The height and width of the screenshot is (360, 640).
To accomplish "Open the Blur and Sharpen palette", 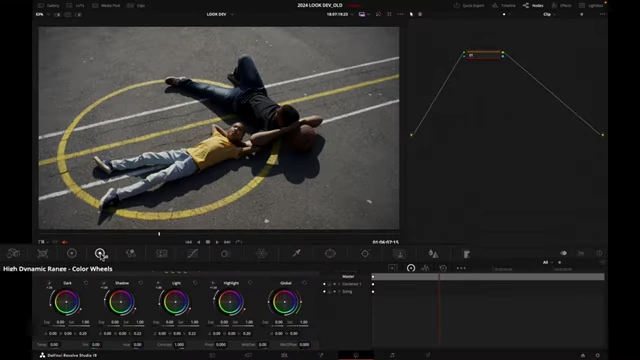I will pyautogui.click(x=433, y=253).
